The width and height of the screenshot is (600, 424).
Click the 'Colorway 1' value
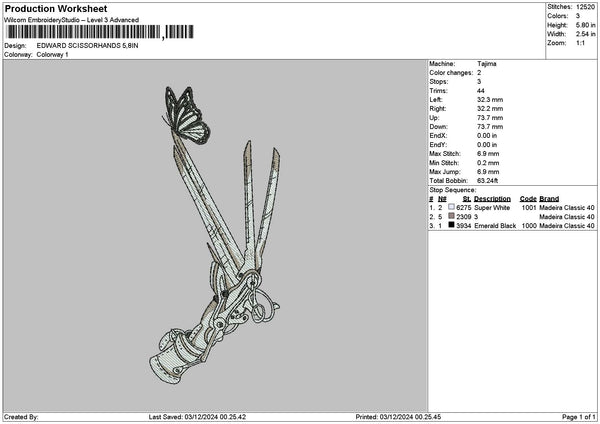coord(52,55)
